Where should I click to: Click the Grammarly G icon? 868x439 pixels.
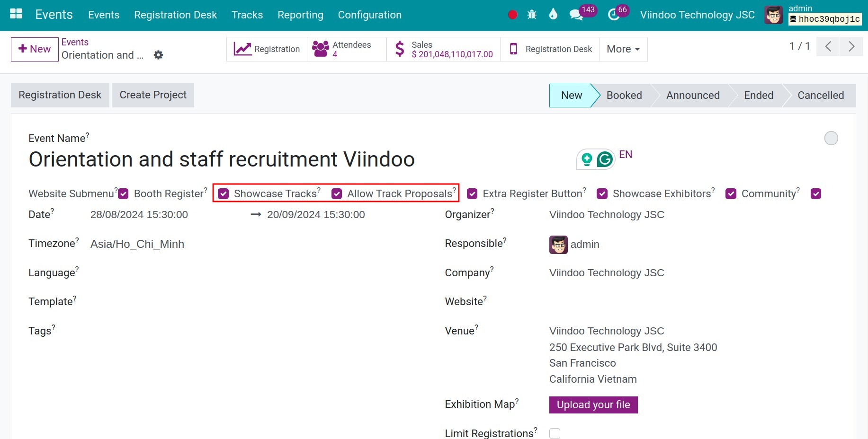pos(605,159)
